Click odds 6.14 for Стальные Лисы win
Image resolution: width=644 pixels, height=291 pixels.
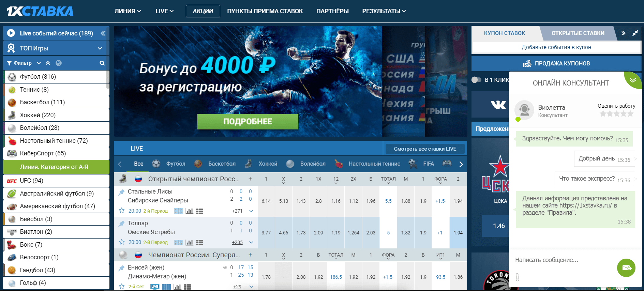point(266,201)
